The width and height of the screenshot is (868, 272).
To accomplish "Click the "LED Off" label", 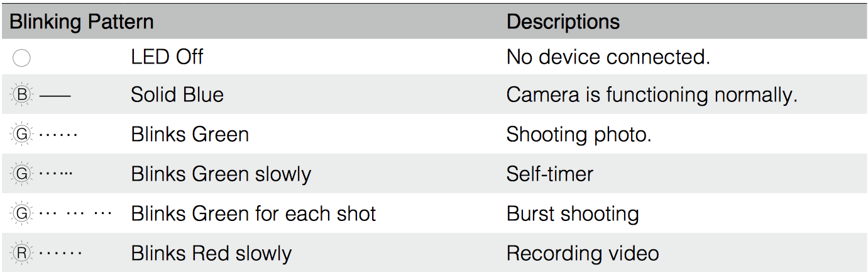I will click(167, 57).
